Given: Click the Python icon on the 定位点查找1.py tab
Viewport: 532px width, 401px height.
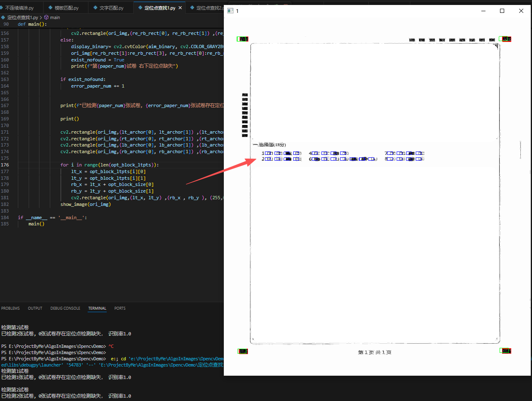Looking at the screenshot, I should [x=140, y=8].
